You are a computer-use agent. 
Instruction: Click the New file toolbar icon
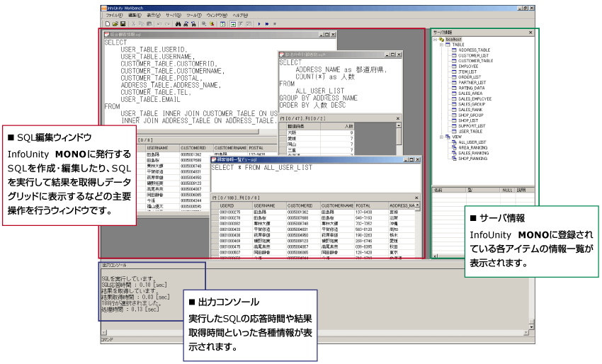click(107, 24)
